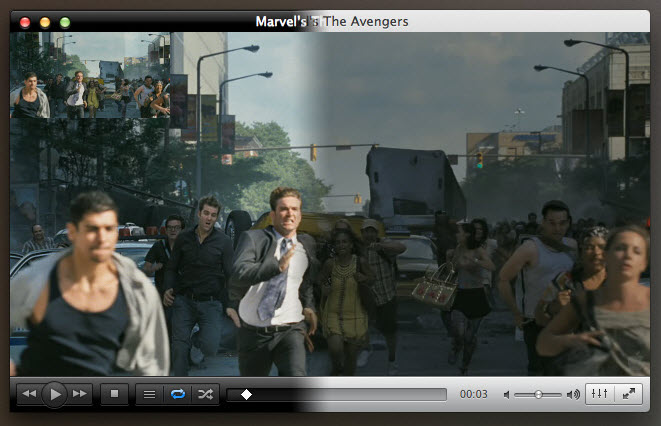Skip ahead with the fast-forward button

[80, 394]
